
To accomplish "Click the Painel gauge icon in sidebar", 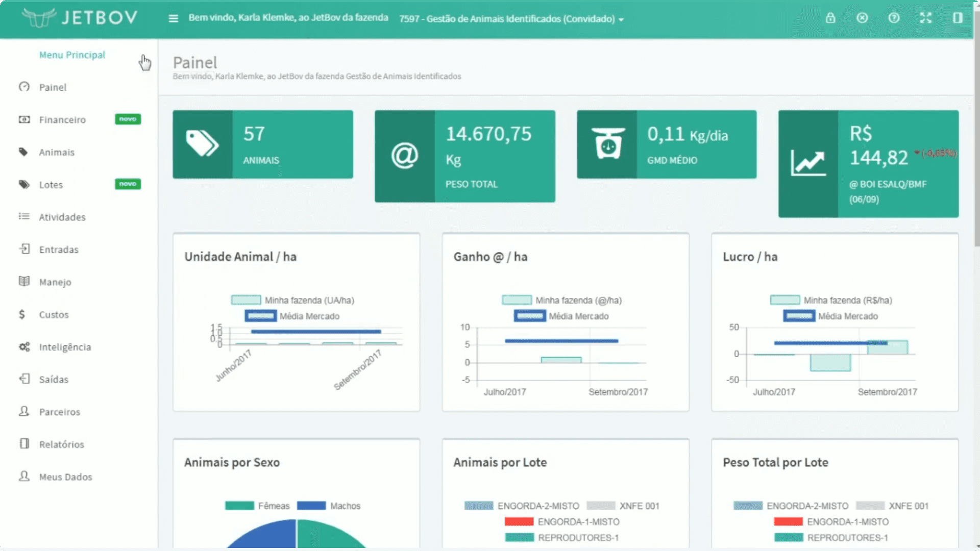I will 24,87.
